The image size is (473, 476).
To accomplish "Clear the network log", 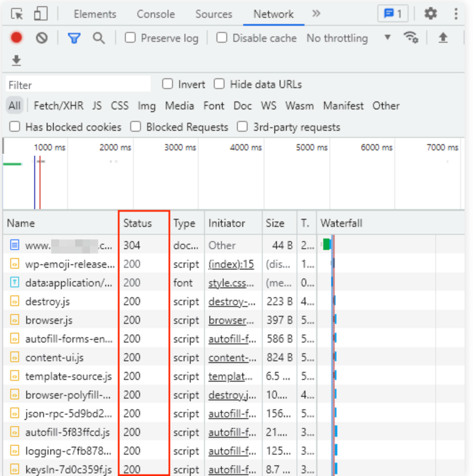I will pos(42,38).
